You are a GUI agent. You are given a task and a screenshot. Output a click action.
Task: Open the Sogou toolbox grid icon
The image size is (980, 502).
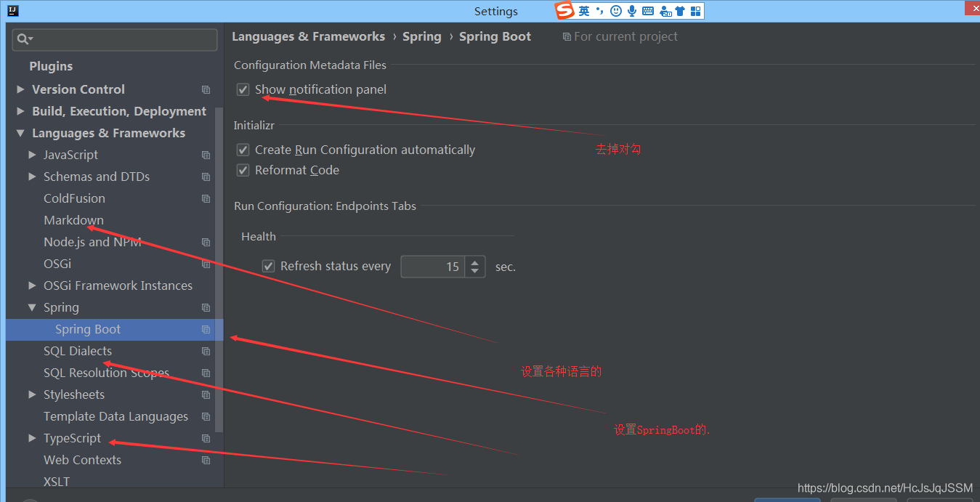coord(695,11)
